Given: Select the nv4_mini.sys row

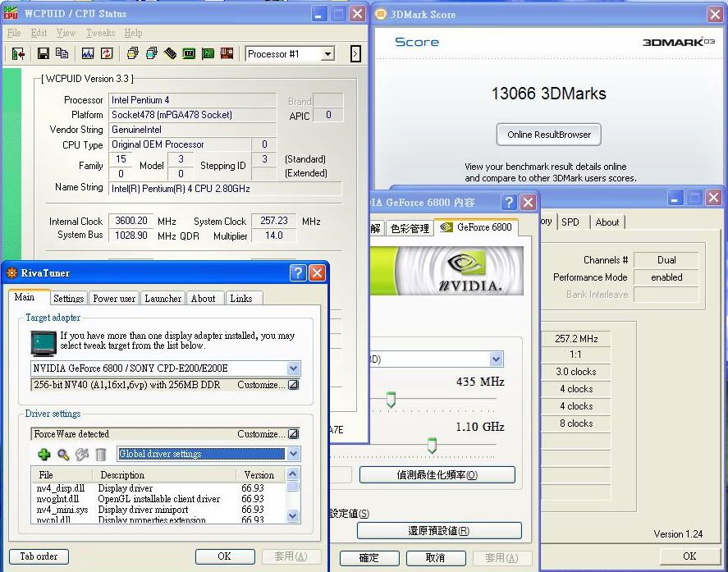Looking at the screenshot, I should 158,510.
